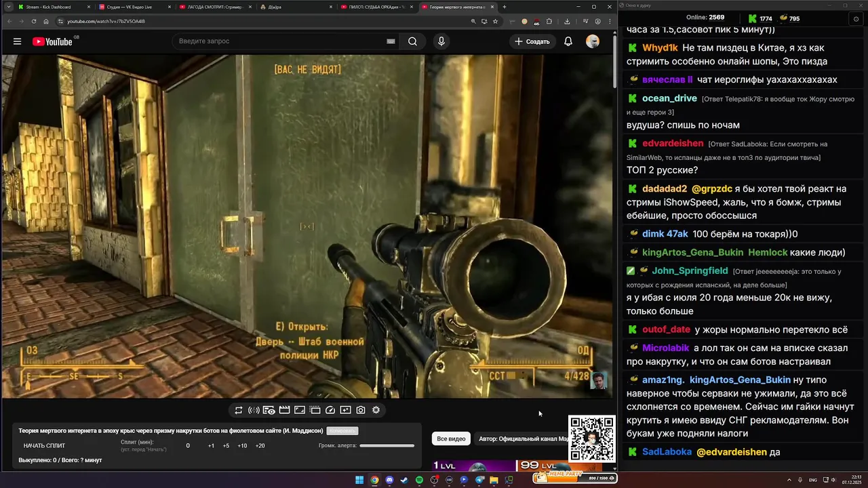868x488 pixels.
Task: Click the clapperboard icon in video toolbar
Action: (284, 410)
